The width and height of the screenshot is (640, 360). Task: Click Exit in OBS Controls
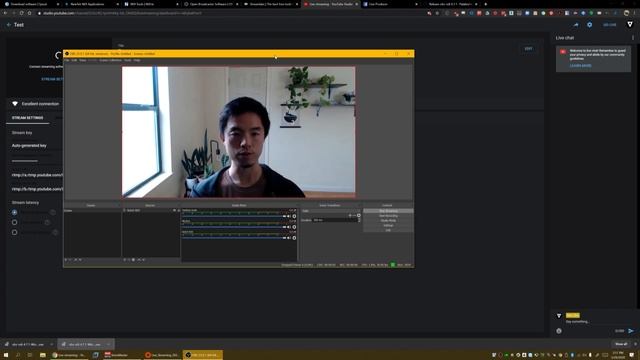pyautogui.click(x=388, y=230)
